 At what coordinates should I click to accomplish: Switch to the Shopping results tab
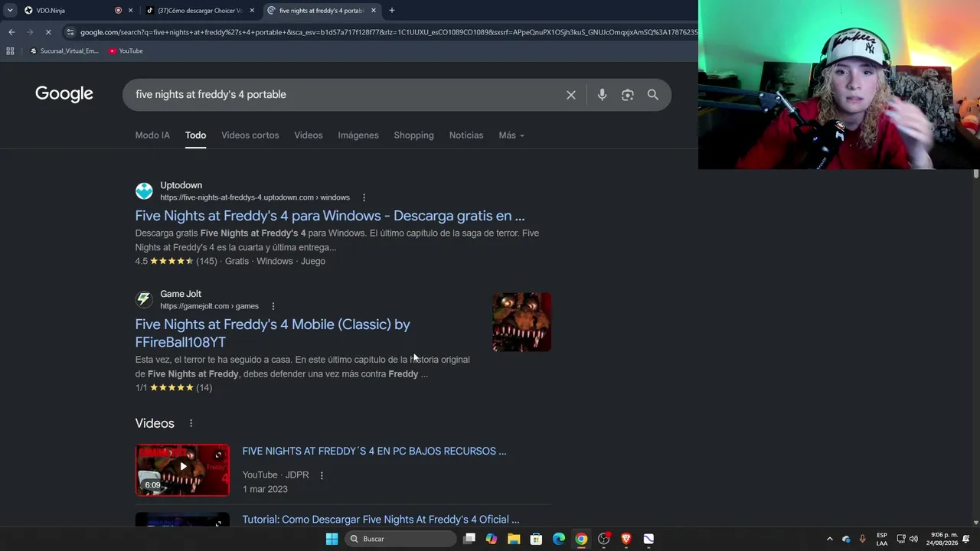click(413, 135)
